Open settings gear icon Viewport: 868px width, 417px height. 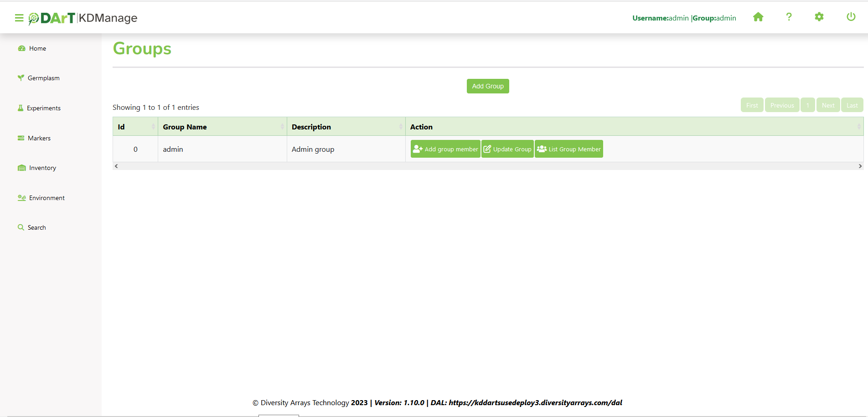819,17
